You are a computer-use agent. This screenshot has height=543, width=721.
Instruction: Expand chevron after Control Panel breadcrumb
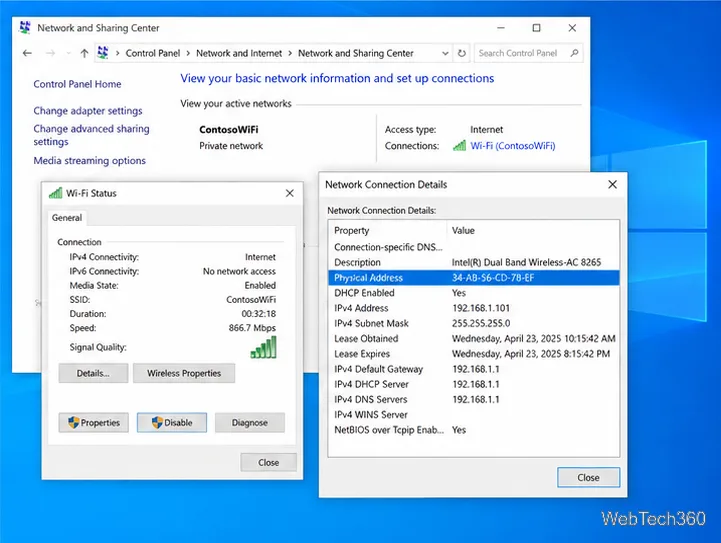coord(188,53)
